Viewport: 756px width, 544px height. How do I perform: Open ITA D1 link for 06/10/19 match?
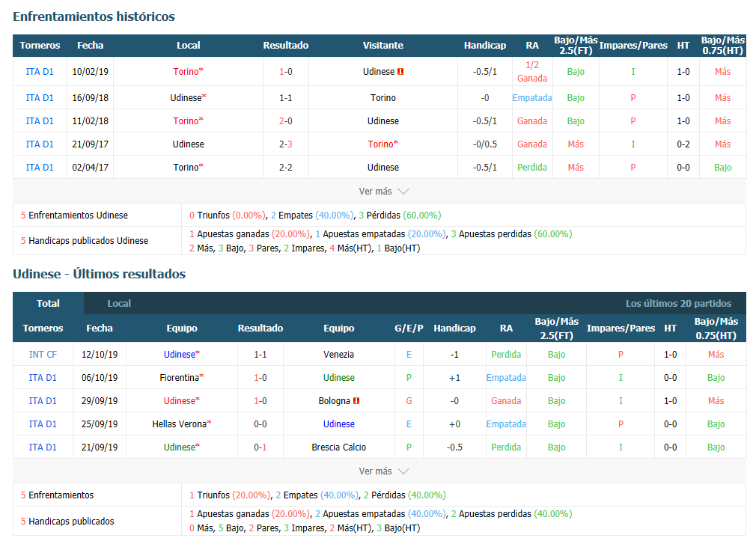[x=43, y=378]
